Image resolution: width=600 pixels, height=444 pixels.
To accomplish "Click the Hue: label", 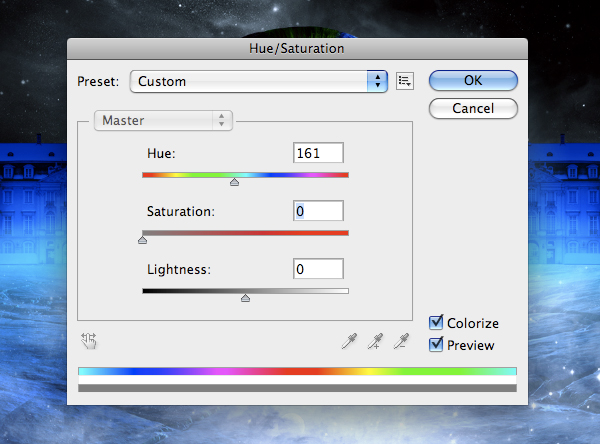I will [x=161, y=153].
